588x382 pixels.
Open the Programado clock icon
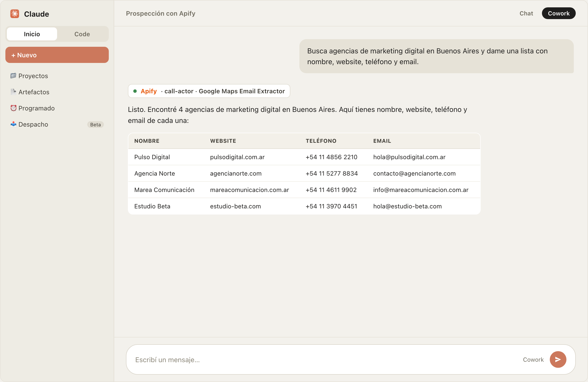pos(13,108)
